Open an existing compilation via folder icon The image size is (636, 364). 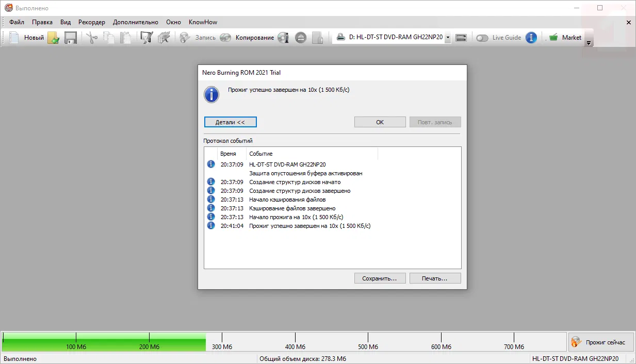click(54, 38)
